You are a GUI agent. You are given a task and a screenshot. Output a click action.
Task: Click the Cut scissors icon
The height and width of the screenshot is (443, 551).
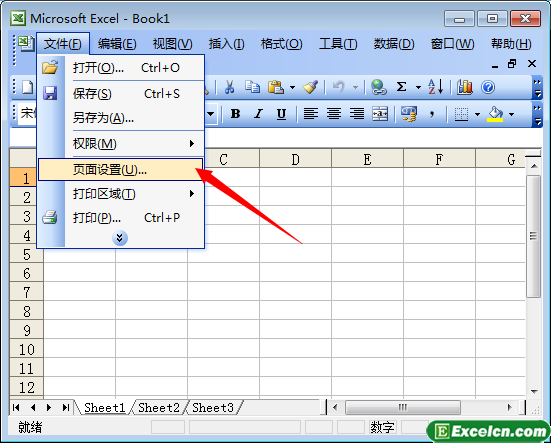click(229, 87)
